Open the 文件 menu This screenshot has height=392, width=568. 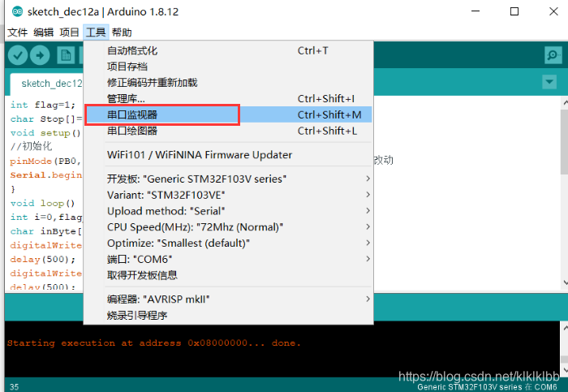tap(17, 32)
